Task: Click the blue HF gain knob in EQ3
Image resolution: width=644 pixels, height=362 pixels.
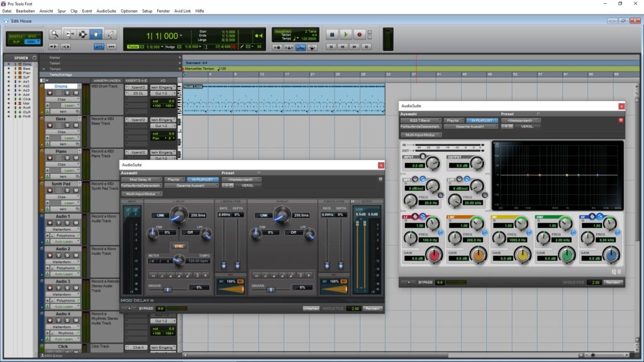Action: coord(611,255)
